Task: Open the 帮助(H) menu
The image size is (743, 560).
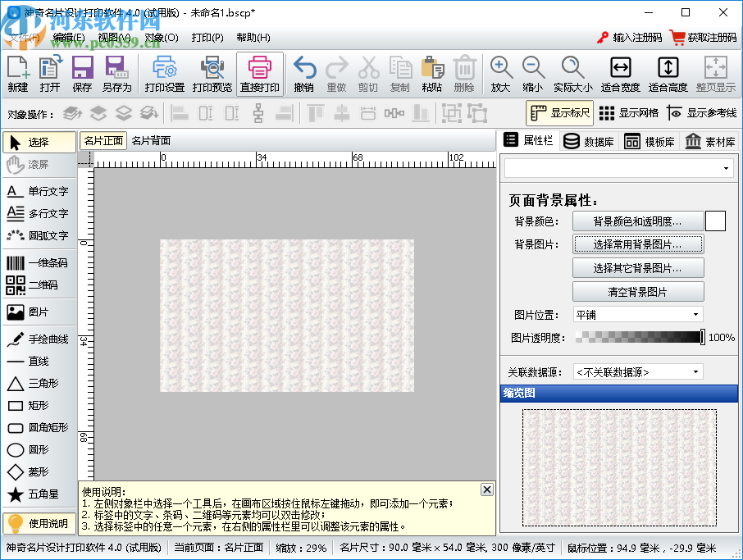Action: pyautogui.click(x=253, y=38)
